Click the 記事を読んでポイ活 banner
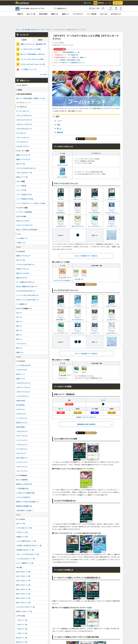The image size is (138, 644). pyautogui.click(x=102, y=3)
